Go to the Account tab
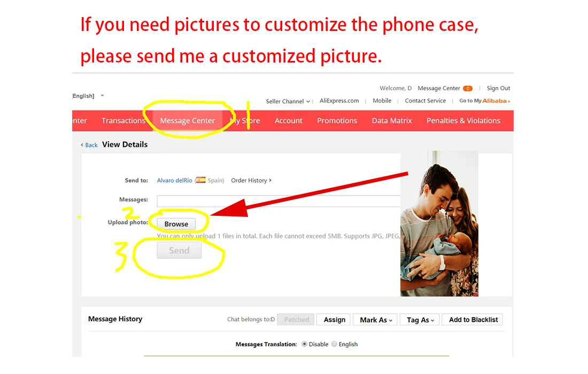The image size is (588, 374). [288, 121]
